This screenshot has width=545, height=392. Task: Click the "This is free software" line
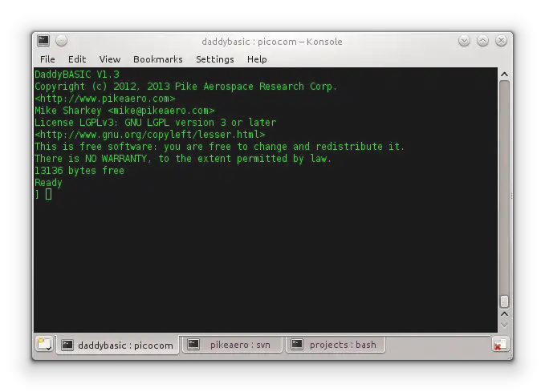tap(219, 147)
